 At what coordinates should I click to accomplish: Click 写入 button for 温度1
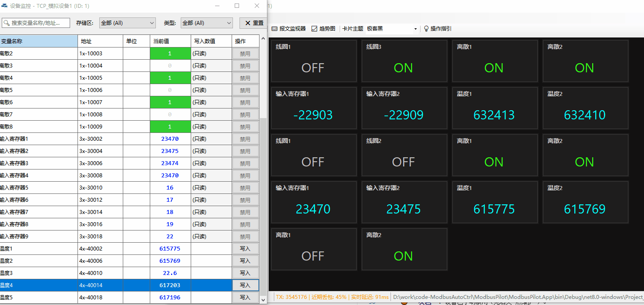click(x=245, y=249)
